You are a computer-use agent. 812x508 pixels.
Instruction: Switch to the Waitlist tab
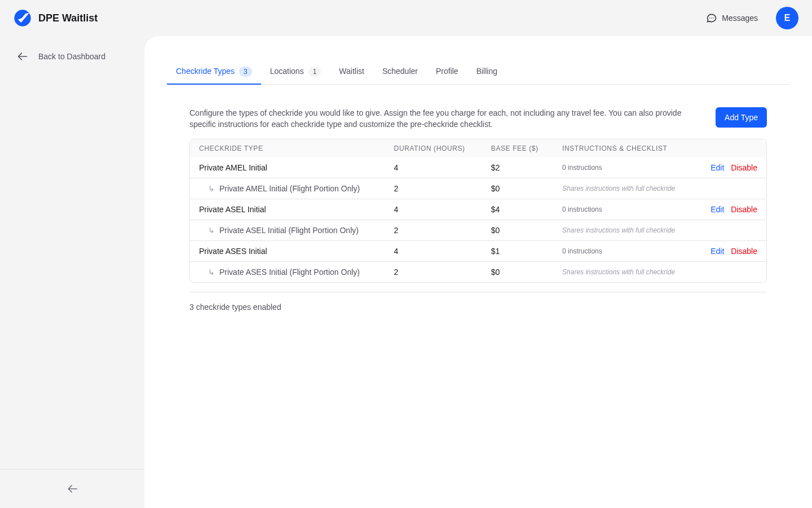tap(351, 71)
